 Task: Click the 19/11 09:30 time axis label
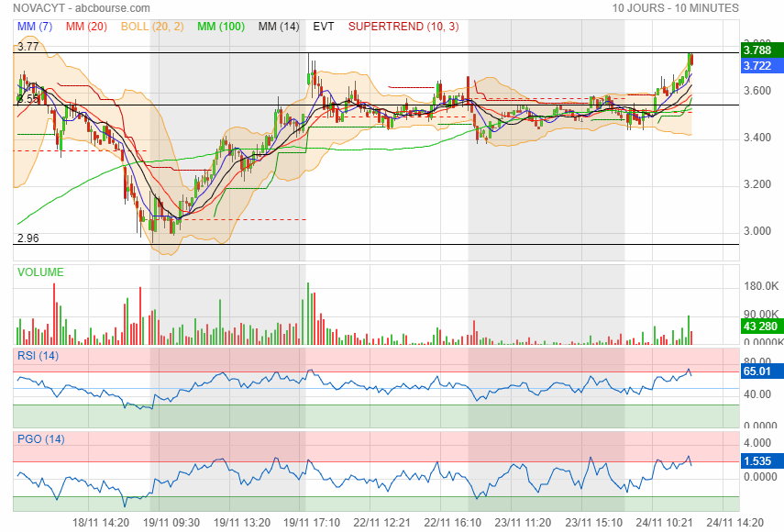(x=171, y=523)
